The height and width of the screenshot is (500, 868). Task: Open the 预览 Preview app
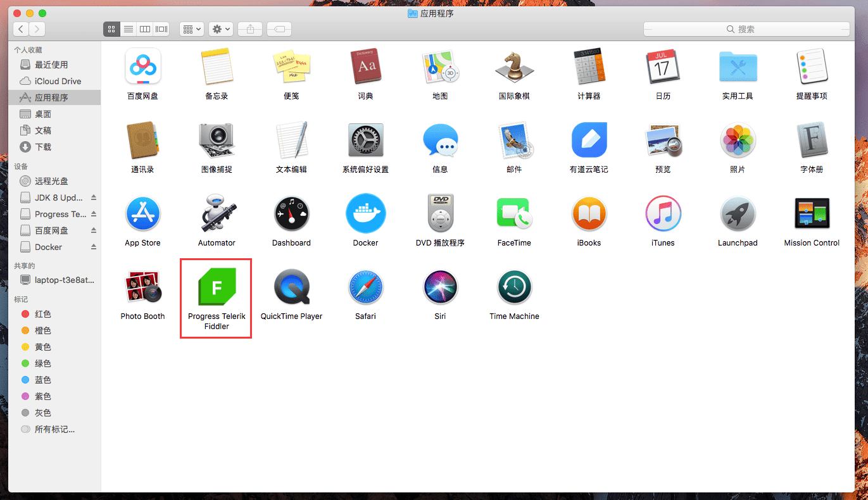tap(663, 140)
